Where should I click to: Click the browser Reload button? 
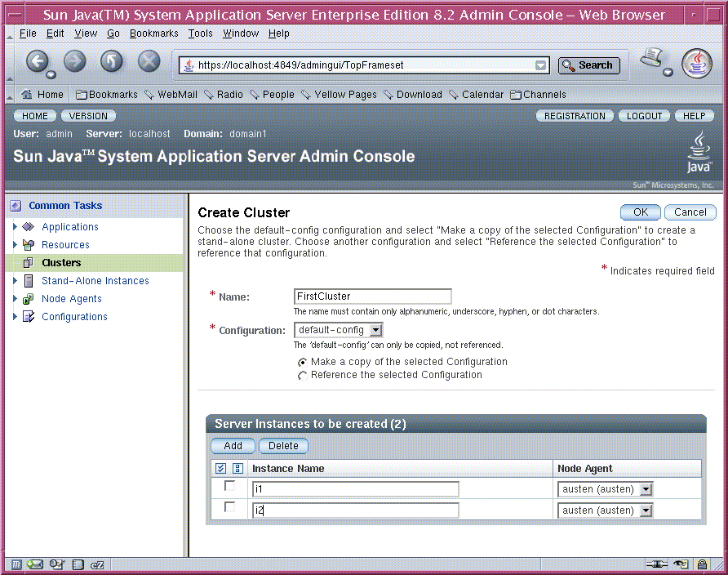point(112,61)
